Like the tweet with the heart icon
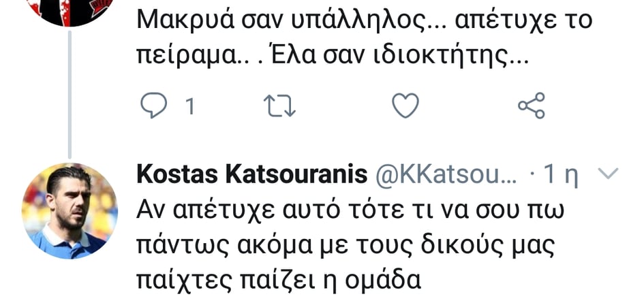This screenshot has height=303, width=644. pyautogui.click(x=405, y=106)
